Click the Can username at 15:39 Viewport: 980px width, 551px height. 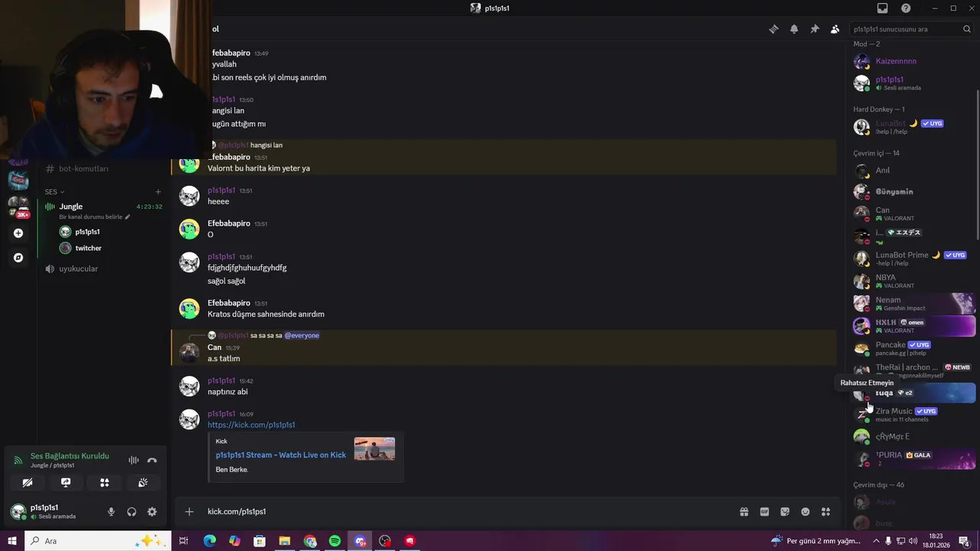coord(214,347)
